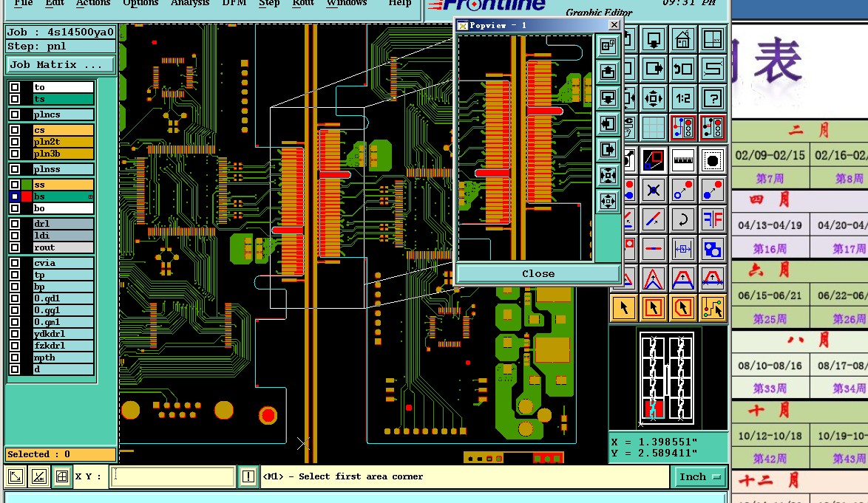Toggle checkbox for layer cs

[15, 130]
